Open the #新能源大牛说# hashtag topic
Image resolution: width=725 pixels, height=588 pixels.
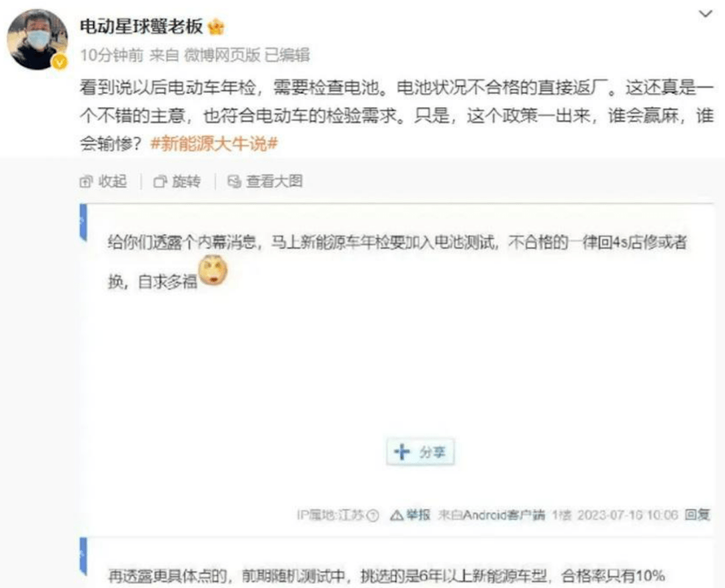[x=214, y=144]
